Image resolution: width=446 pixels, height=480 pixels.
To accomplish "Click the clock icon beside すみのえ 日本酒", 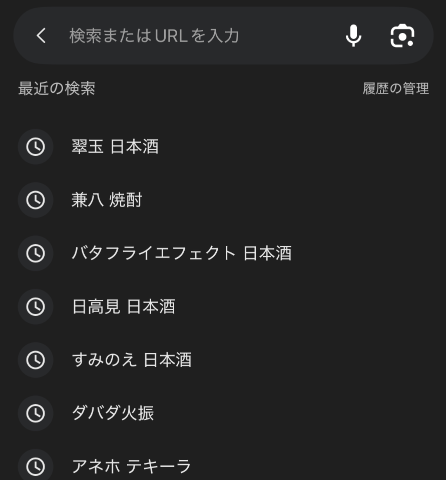I will pos(36,360).
